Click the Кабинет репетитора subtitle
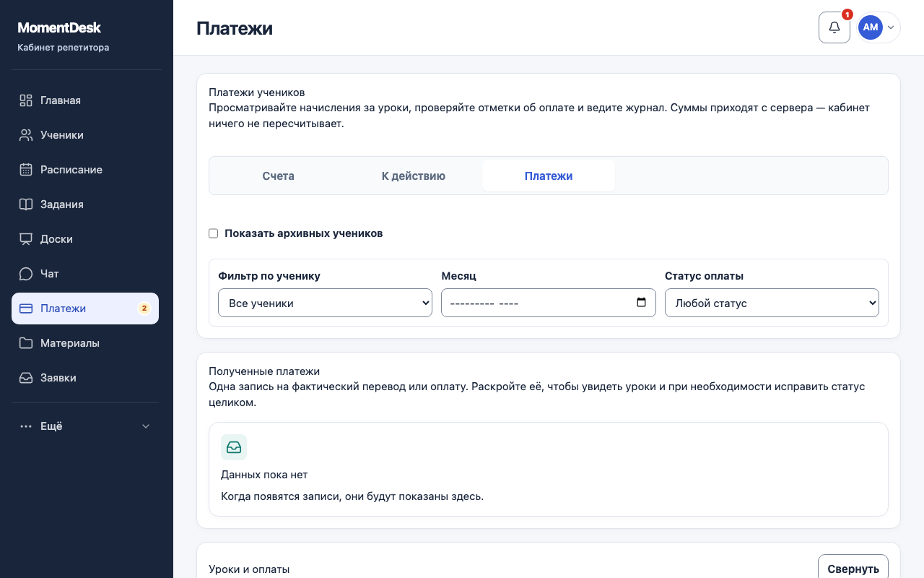 [64, 48]
